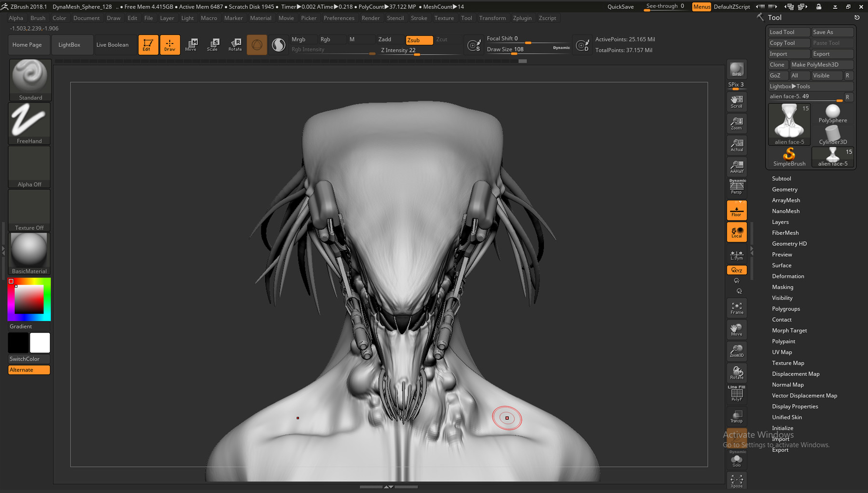
Task: Click the Make PolyMesh3D button
Action: [x=821, y=64]
